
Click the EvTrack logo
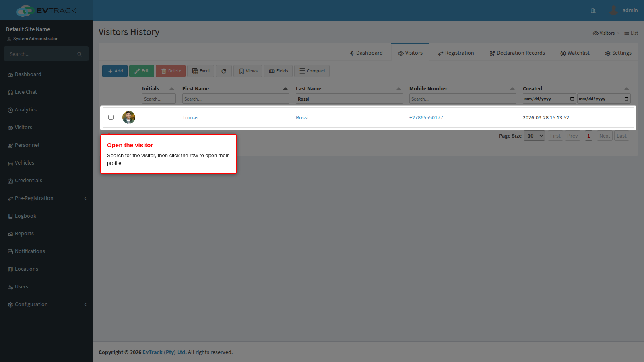click(46, 10)
